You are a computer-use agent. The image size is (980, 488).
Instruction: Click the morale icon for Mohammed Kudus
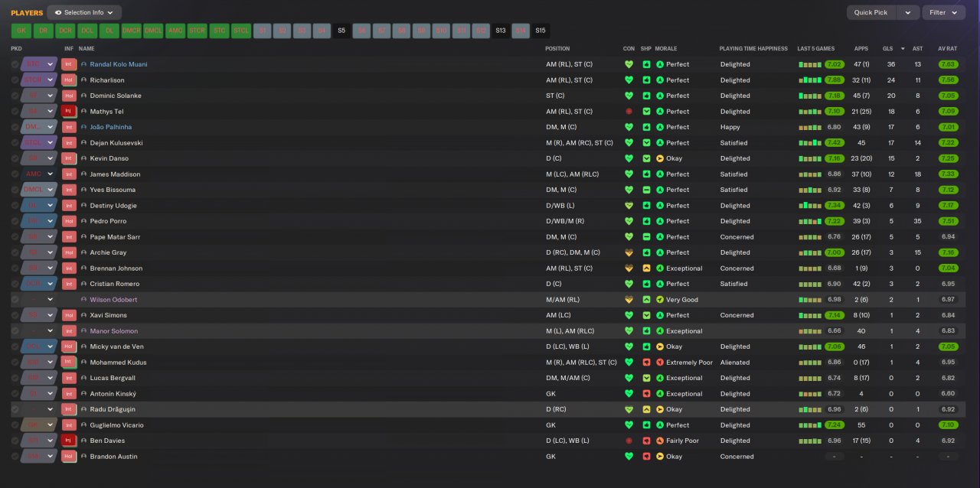click(660, 363)
